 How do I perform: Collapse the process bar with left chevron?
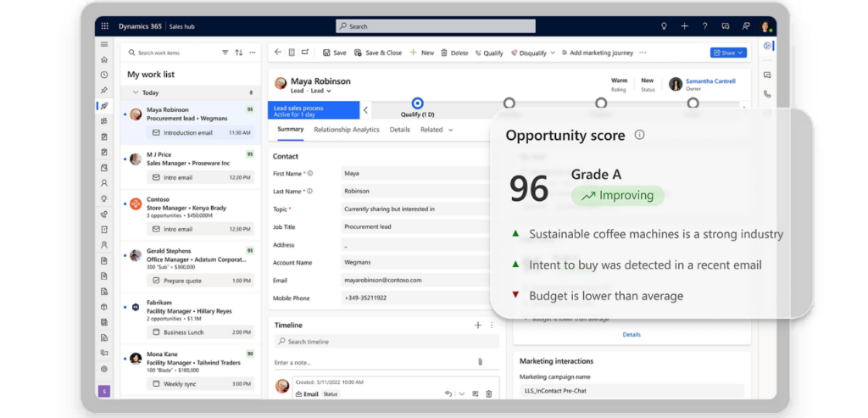click(x=365, y=109)
